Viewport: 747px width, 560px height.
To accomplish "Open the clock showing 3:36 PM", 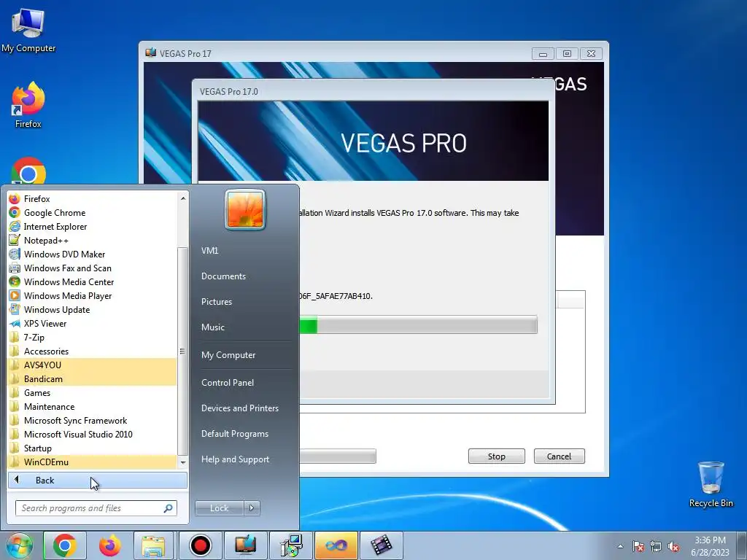I will coord(710,546).
